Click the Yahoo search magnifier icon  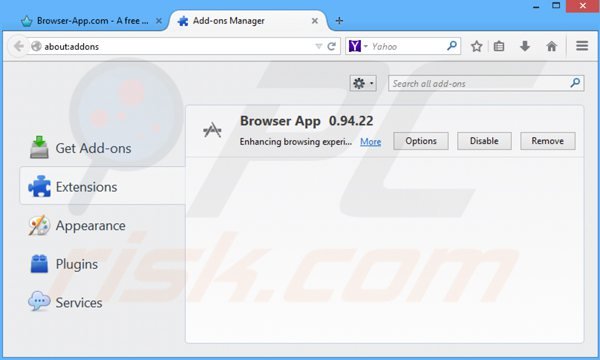tap(452, 46)
